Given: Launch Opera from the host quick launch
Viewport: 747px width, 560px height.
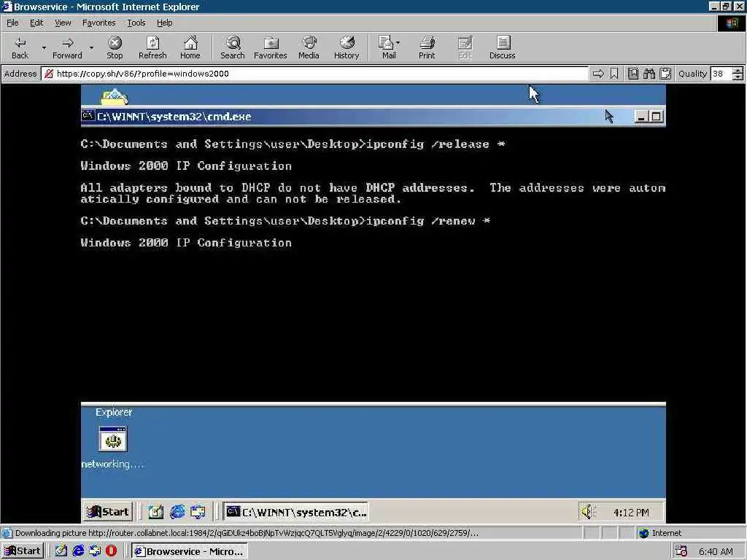Looking at the screenshot, I should click(x=111, y=551).
